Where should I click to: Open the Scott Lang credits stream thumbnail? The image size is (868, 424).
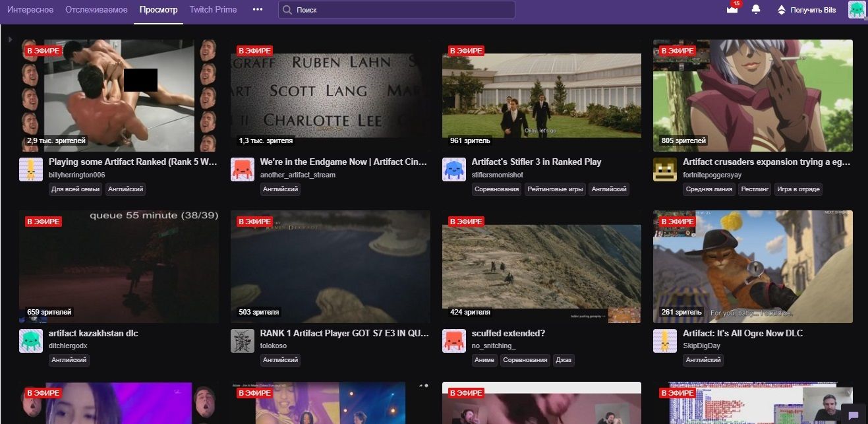point(330,95)
